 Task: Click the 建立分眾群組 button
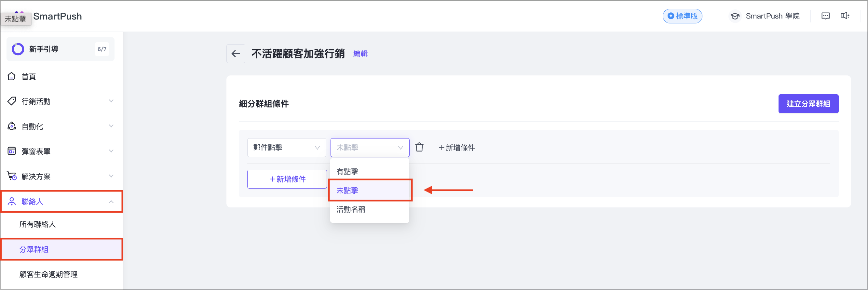[808, 104]
